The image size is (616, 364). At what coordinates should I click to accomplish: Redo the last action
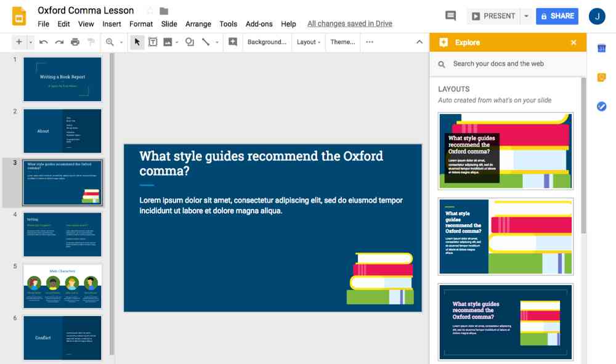pos(58,42)
